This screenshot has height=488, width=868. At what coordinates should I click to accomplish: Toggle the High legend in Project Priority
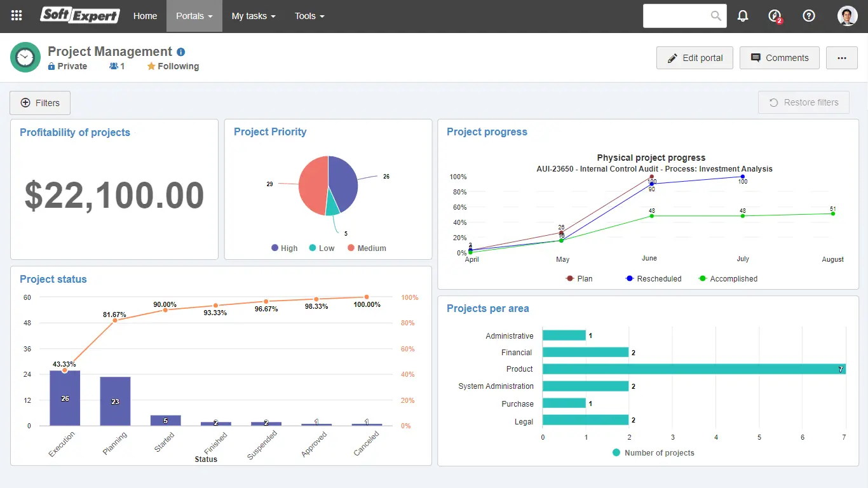[x=284, y=248]
